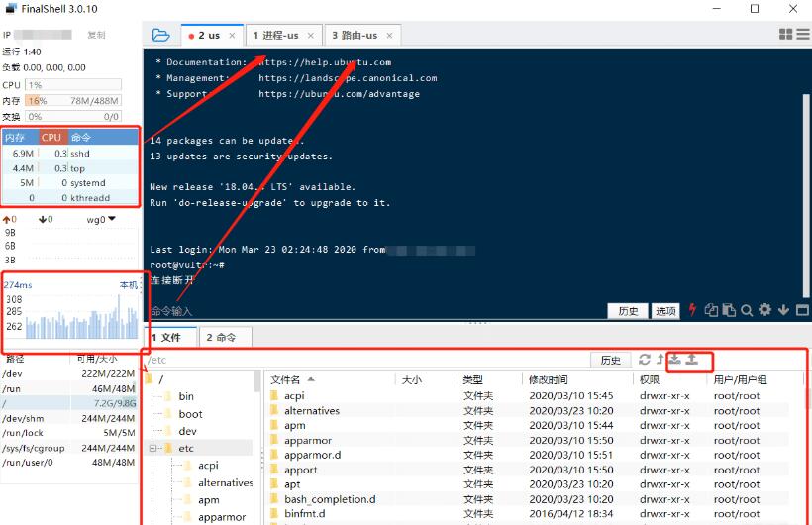Screen dimensions: 812x525
Task: Collapse the etc folder in tree
Action: tap(153, 449)
